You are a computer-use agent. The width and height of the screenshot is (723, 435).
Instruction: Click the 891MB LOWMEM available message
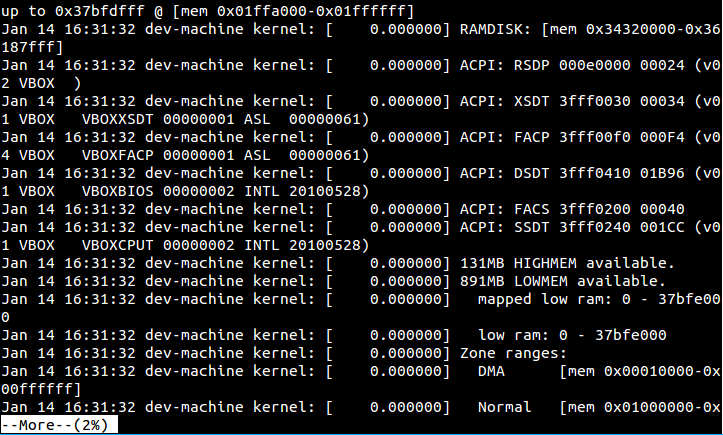coord(563,281)
